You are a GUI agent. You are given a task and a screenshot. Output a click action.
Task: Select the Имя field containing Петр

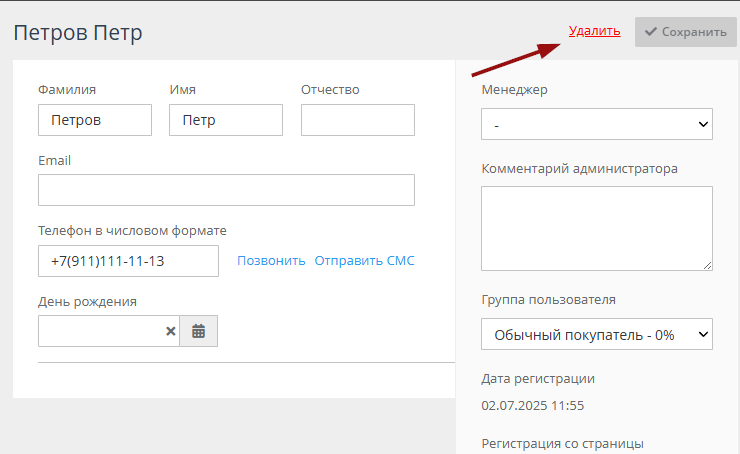(x=226, y=120)
